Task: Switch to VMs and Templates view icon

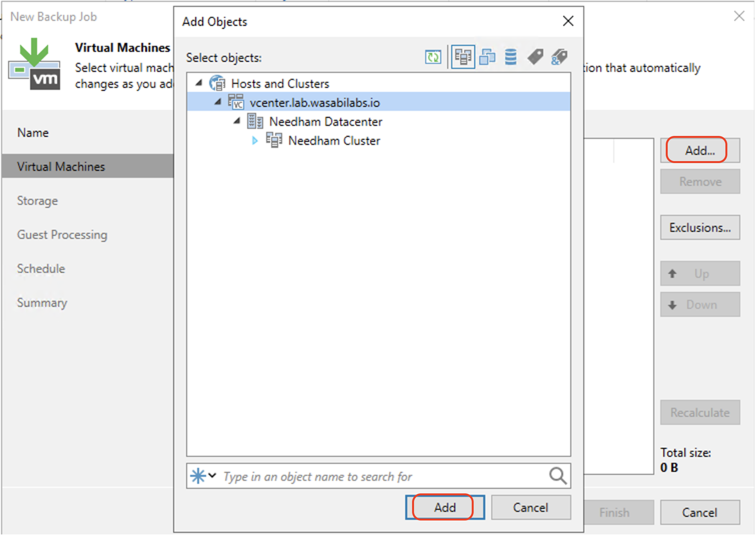Action: tap(487, 57)
